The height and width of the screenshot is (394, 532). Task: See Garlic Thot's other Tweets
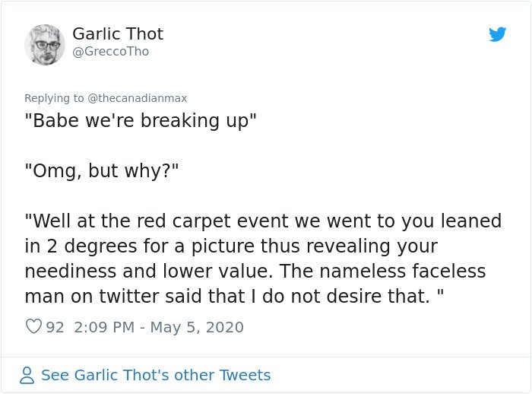(x=155, y=375)
